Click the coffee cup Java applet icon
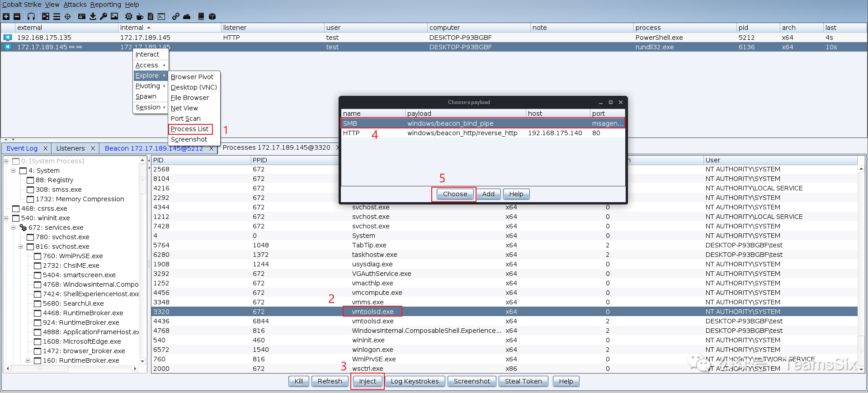The height and width of the screenshot is (393, 868). pos(140,17)
